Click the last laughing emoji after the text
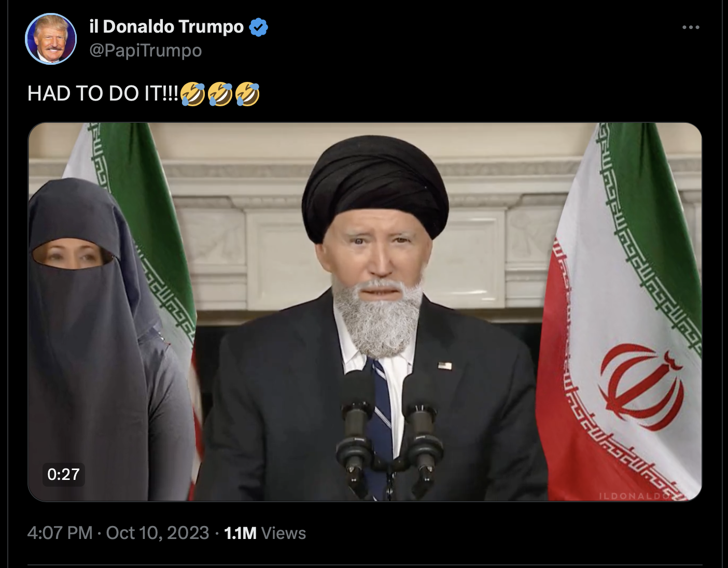The image size is (728, 568). (x=247, y=94)
